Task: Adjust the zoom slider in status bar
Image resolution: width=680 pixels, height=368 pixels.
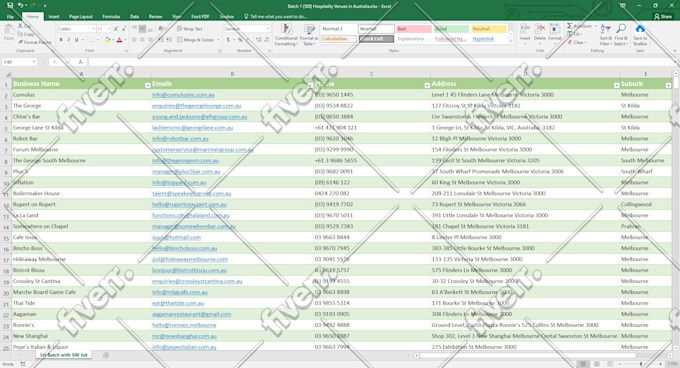Action: 641,364
